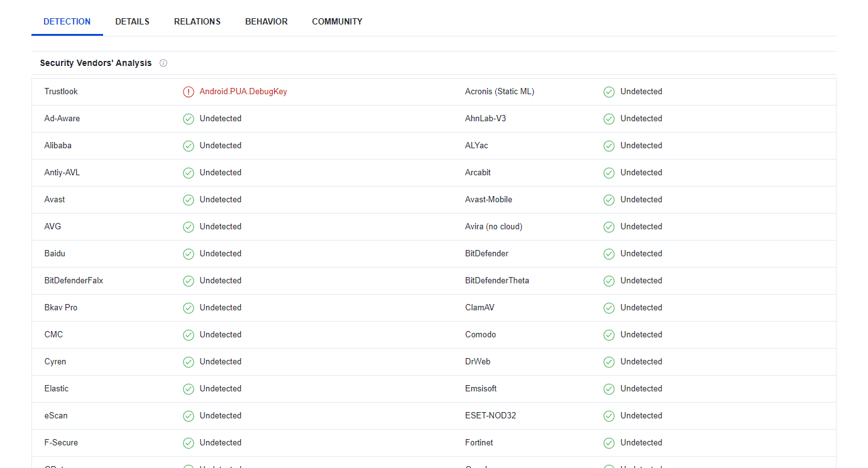Open the RELATIONS tab

197,21
